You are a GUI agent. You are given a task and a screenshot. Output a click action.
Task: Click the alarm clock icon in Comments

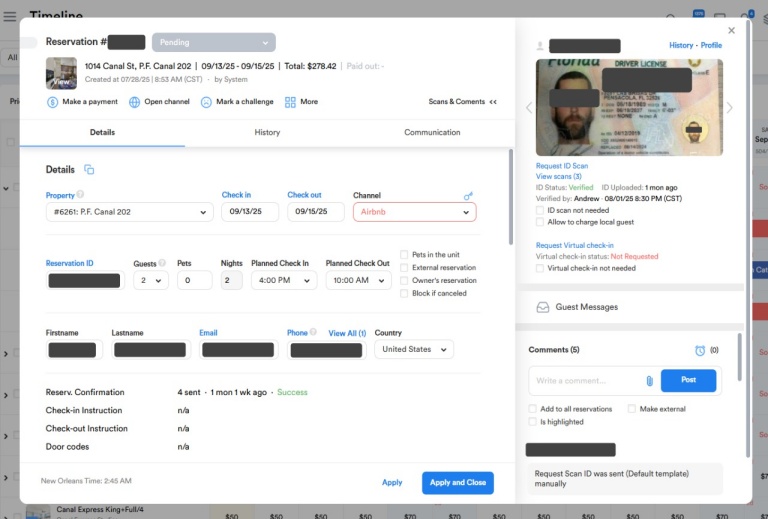click(700, 350)
